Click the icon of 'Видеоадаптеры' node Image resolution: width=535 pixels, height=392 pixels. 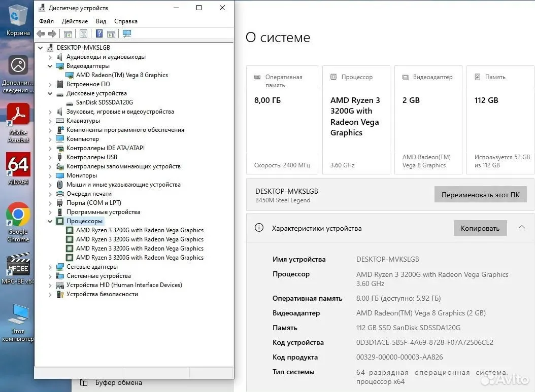coord(60,66)
